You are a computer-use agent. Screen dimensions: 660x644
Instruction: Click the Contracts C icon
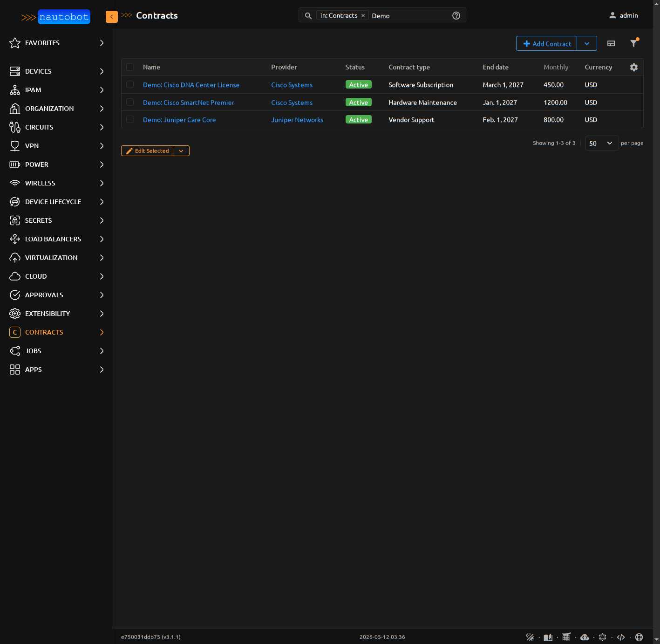[x=15, y=332]
